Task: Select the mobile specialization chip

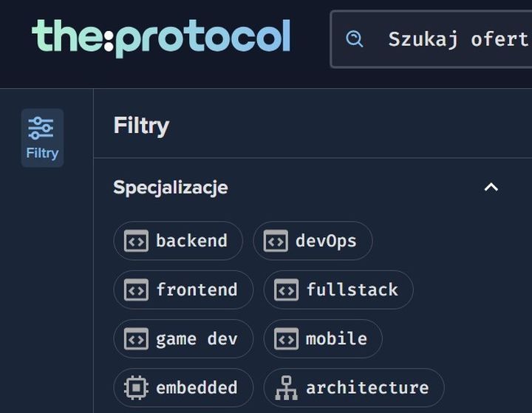Action: pos(336,338)
